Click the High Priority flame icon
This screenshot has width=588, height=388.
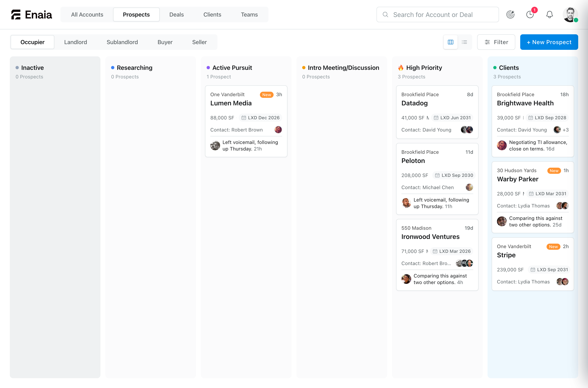click(401, 68)
